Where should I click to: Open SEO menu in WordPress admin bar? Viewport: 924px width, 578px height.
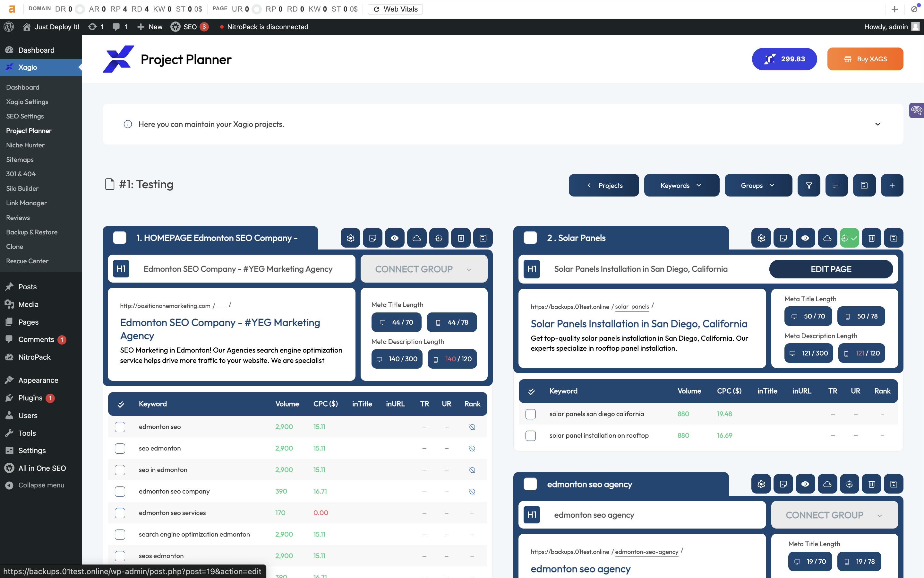[x=189, y=27]
